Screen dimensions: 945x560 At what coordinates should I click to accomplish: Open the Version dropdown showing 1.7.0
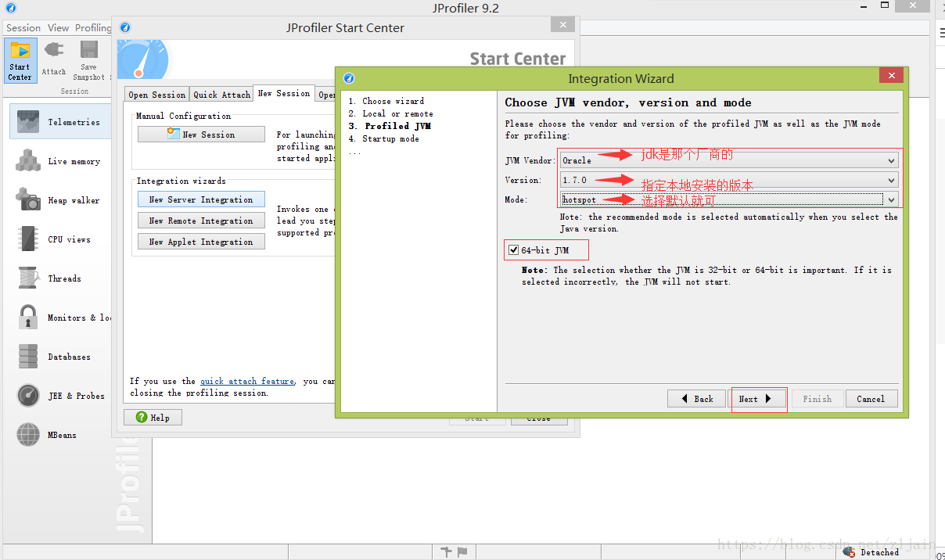click(x=729, y=180)
